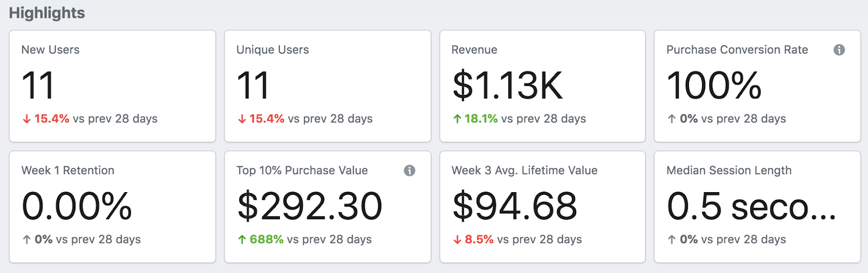The image size is (868, 273).
Task: Open the Unique Users card title
Action: click(x=272, y=50)
